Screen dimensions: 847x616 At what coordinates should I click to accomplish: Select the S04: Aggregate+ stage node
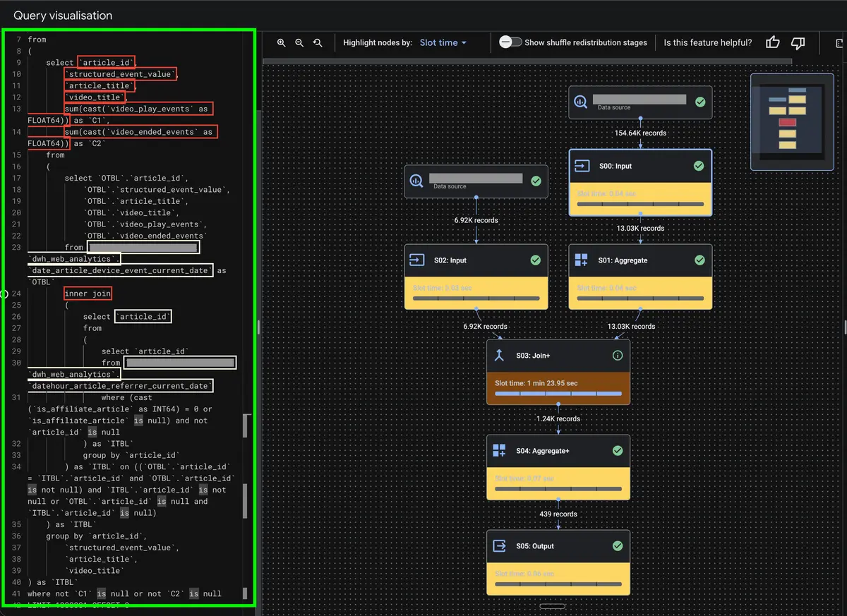[x=558, y=467]
